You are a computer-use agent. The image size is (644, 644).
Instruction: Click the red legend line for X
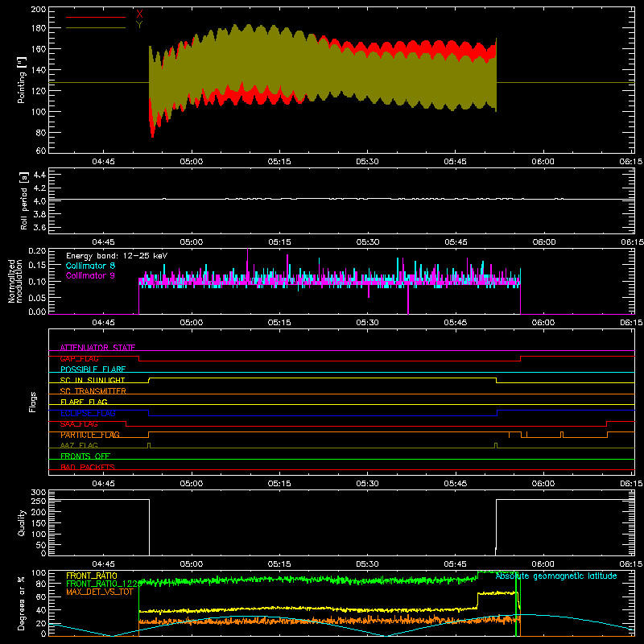pyautogui.click(x=96, y=17)
